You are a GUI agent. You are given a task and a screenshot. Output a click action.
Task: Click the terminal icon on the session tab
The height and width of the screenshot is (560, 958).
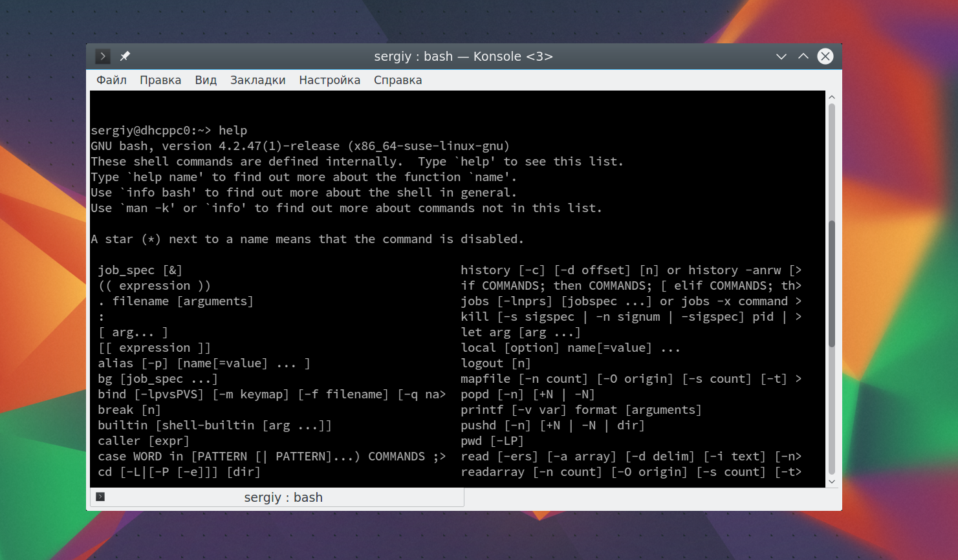pyautogui.click(x=100, y=497)
